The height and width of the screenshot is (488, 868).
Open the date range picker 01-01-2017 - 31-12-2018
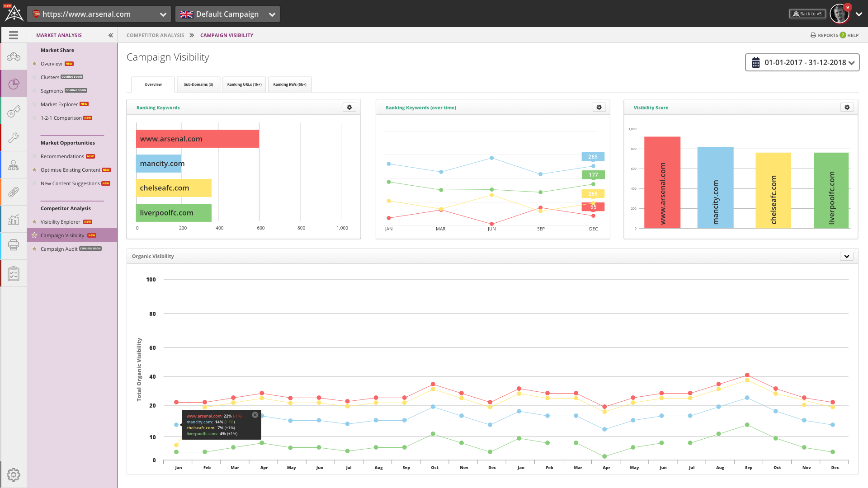tap(802, 62)
